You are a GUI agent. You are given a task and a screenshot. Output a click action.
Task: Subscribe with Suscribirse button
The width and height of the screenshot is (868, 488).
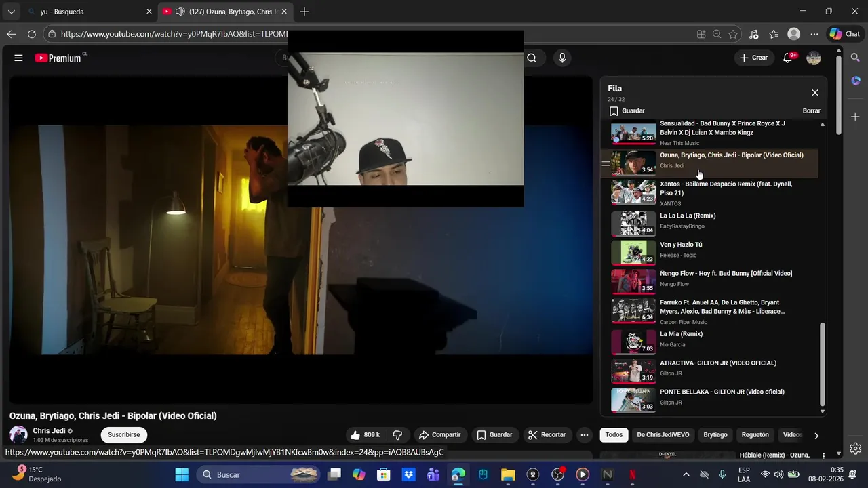pyautogui.click(x=124, y=435)
